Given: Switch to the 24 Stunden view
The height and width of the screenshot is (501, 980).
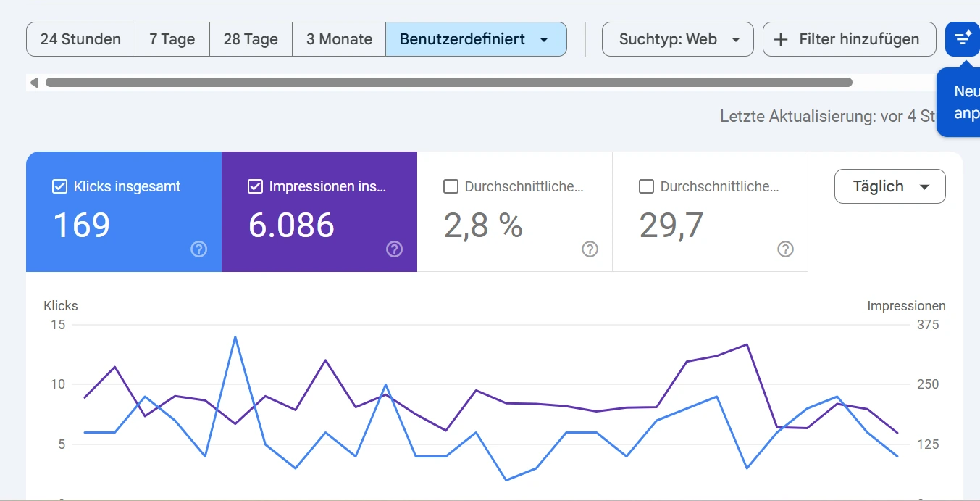Looking at the screenshot, I should tap(80, 39).
